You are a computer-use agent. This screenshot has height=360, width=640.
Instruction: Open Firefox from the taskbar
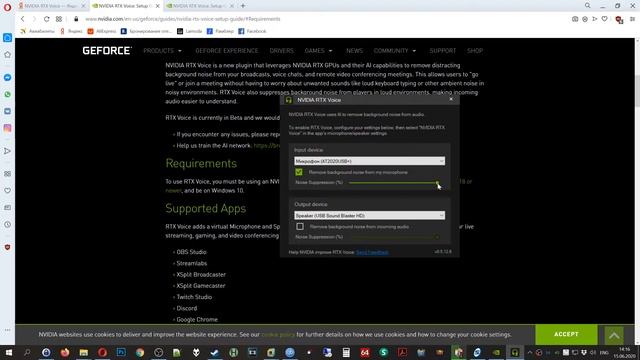[x=64, y=352]
